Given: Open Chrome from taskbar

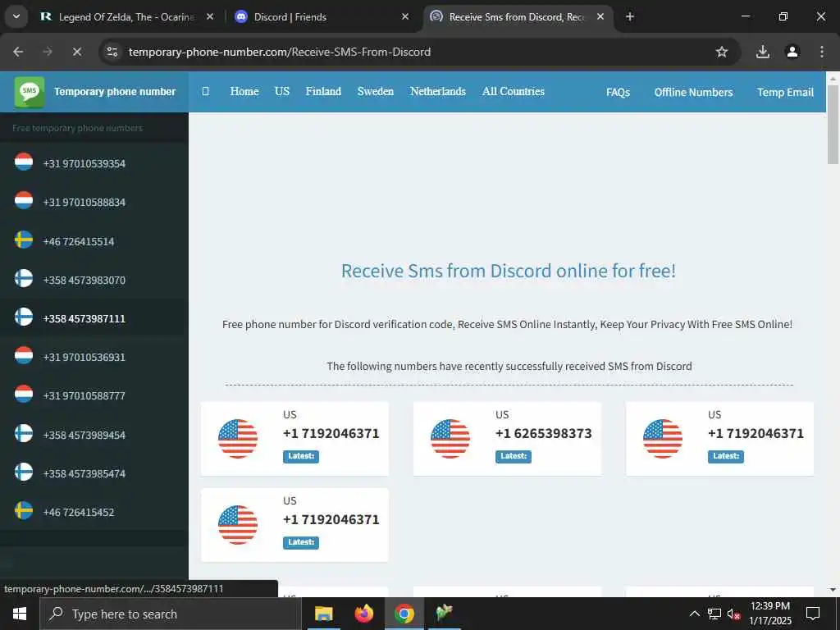Looking at the screenshot, I should (404, 614).
